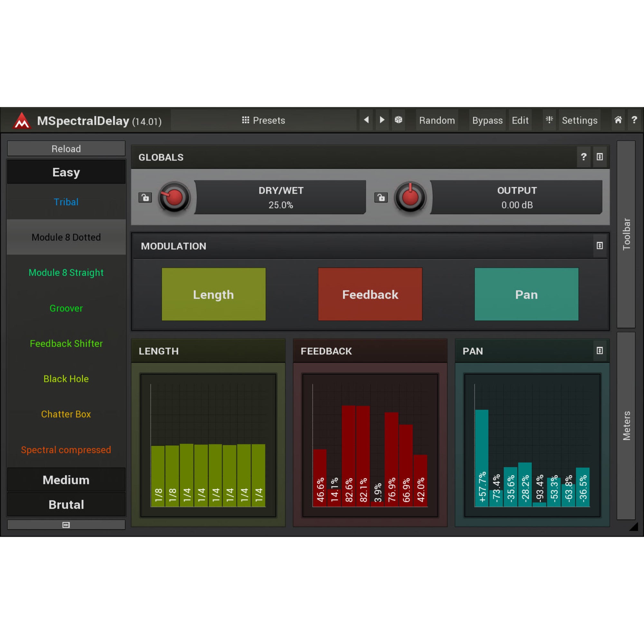Viewport: 644px width, 644px height.
Task: Click the +57.7% Pan bar
Action: tap(482, 458)
